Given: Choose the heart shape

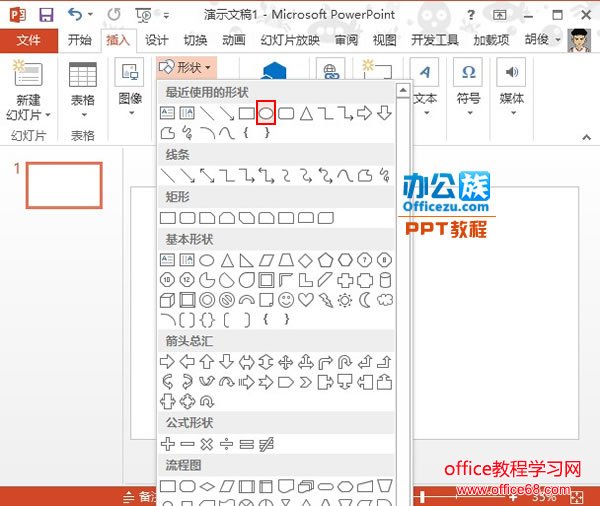Looking at the screenshot, I should [x=306, y=300].
